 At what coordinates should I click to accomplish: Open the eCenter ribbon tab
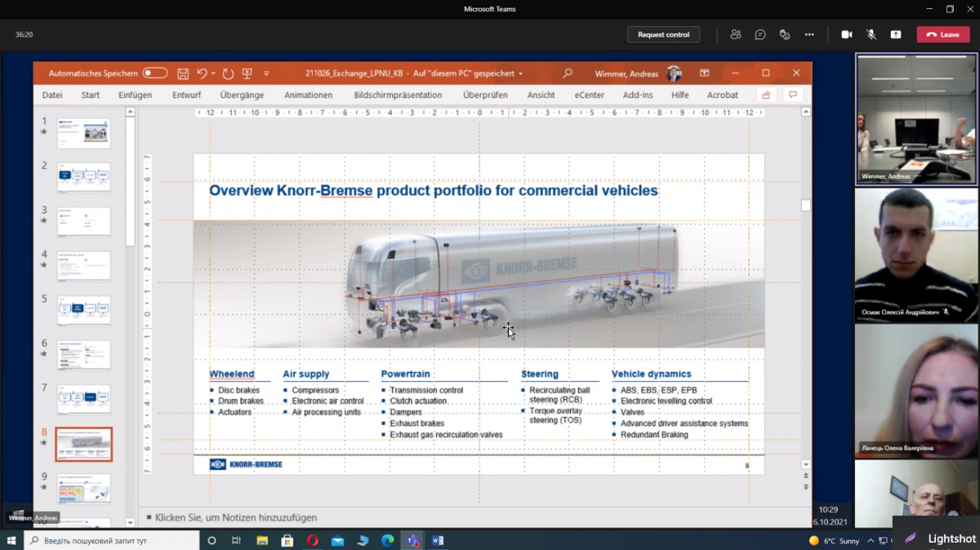(589, 95)
